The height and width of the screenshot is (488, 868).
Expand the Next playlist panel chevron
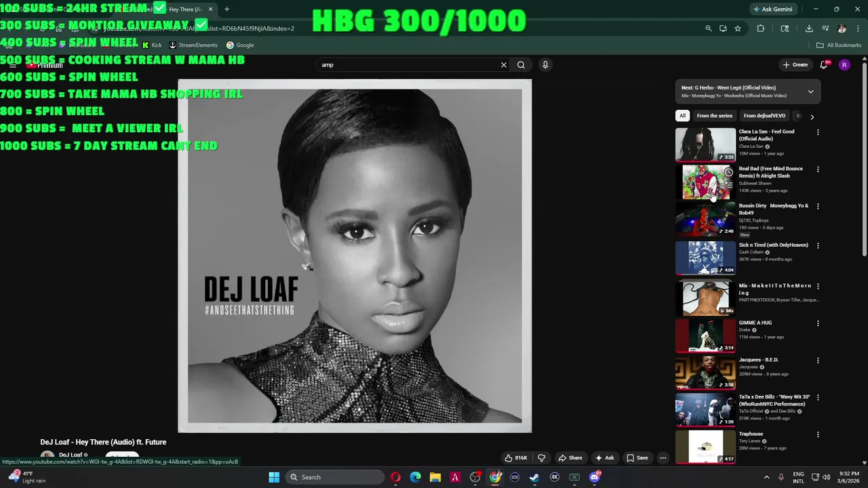[x=810, y=91]
